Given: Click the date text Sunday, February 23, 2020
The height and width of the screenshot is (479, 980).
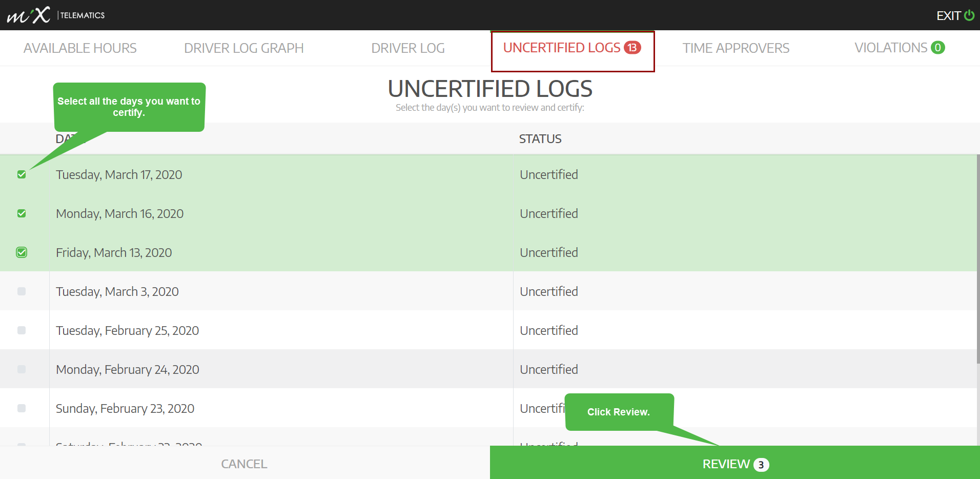Looking at the screenshot, I should click(x=125, y=409).
